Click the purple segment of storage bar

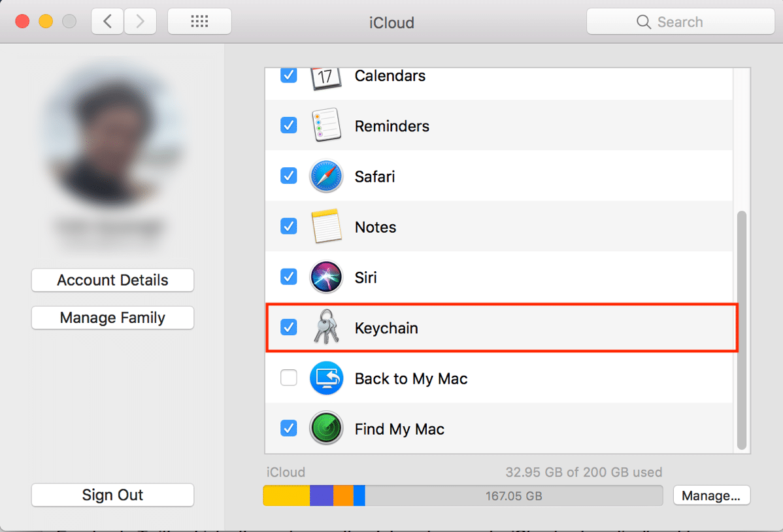[x=322, y=495]
